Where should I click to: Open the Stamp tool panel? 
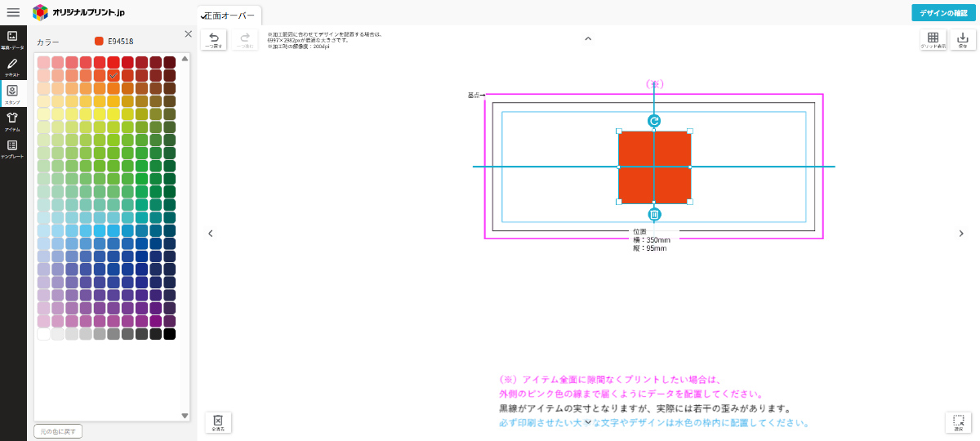click(12, 93)
